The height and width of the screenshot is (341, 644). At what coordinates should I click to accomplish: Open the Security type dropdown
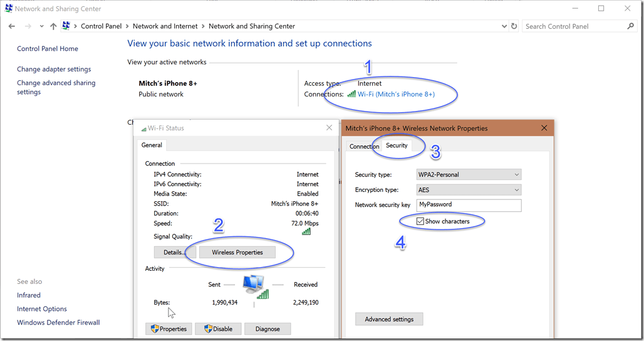tap(469, 174)
